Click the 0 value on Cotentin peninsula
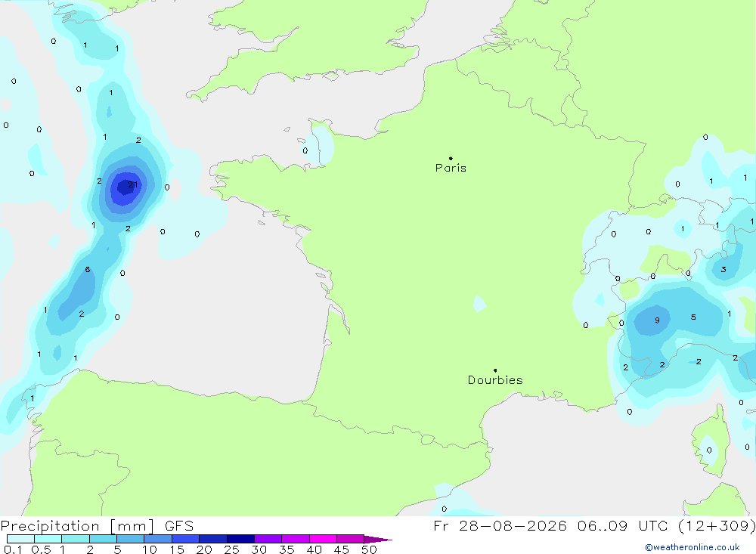 (x=305, y=150)
